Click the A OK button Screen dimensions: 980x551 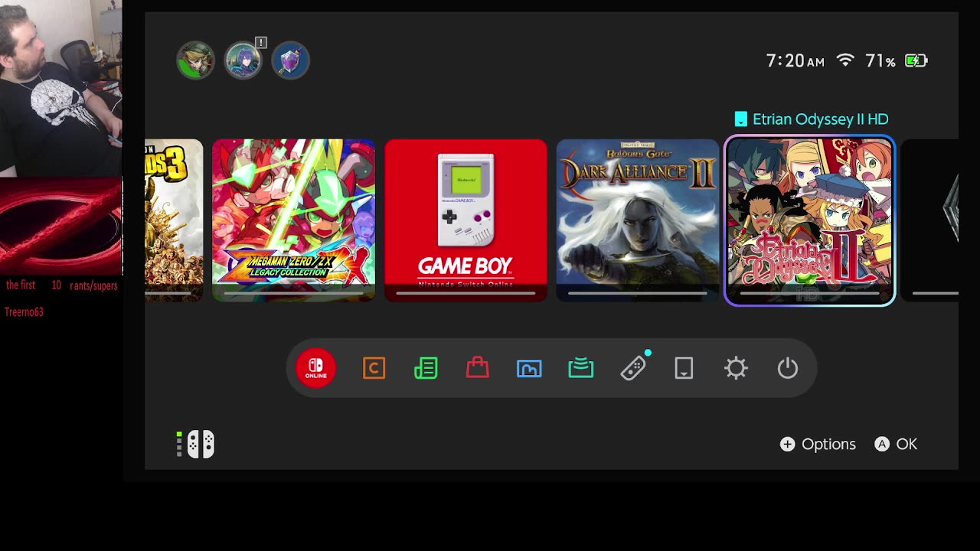(896, 444)
